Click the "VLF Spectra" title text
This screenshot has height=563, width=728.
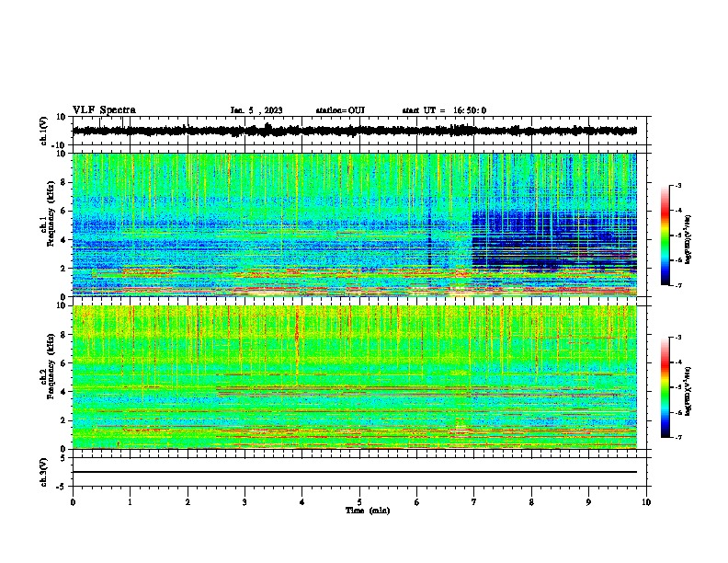click(104, 110)
